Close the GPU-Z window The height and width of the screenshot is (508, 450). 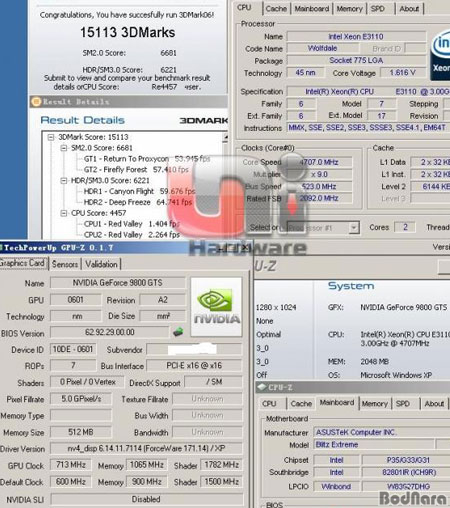tap(244, 247)
